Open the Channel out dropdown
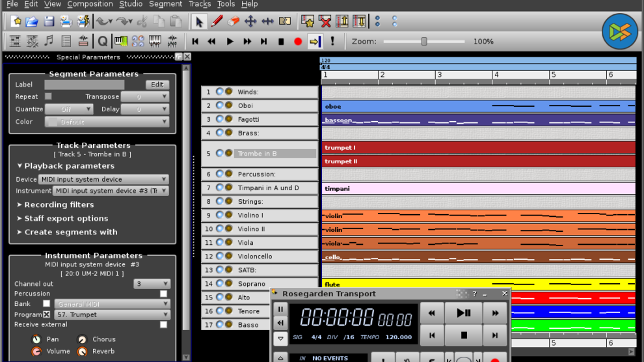644x362 pixels. (x=152, y=284)
